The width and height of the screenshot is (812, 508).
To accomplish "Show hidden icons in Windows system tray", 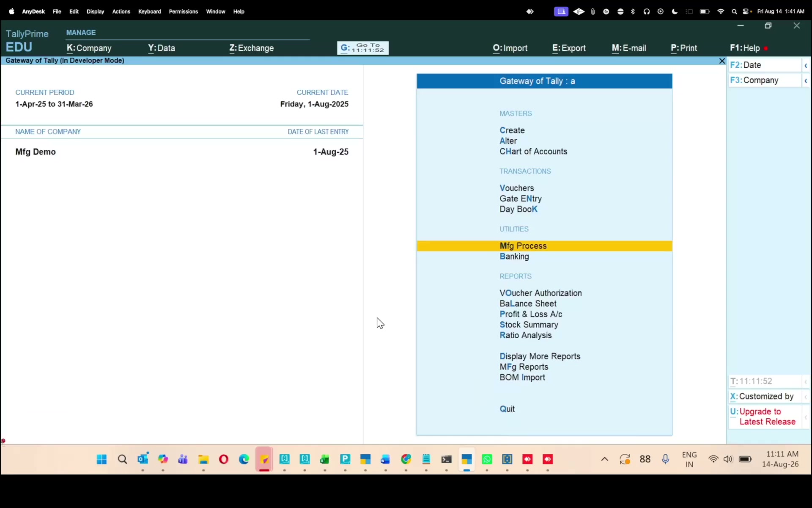I will click(605, 459).
